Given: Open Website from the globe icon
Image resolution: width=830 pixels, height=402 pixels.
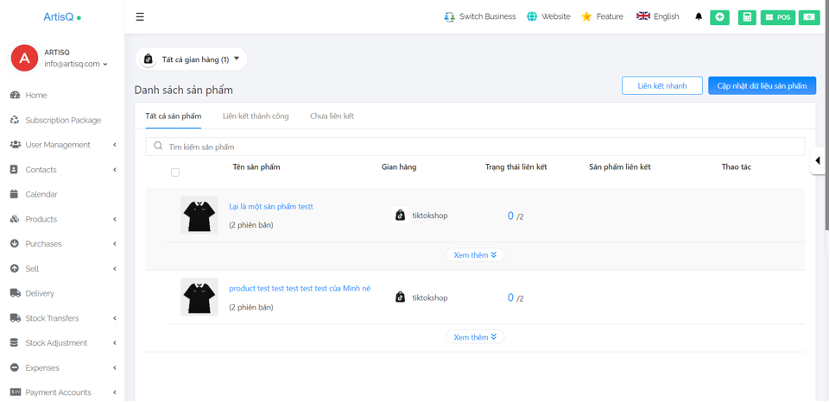Looking at the screenshot, I should [531, 17].
